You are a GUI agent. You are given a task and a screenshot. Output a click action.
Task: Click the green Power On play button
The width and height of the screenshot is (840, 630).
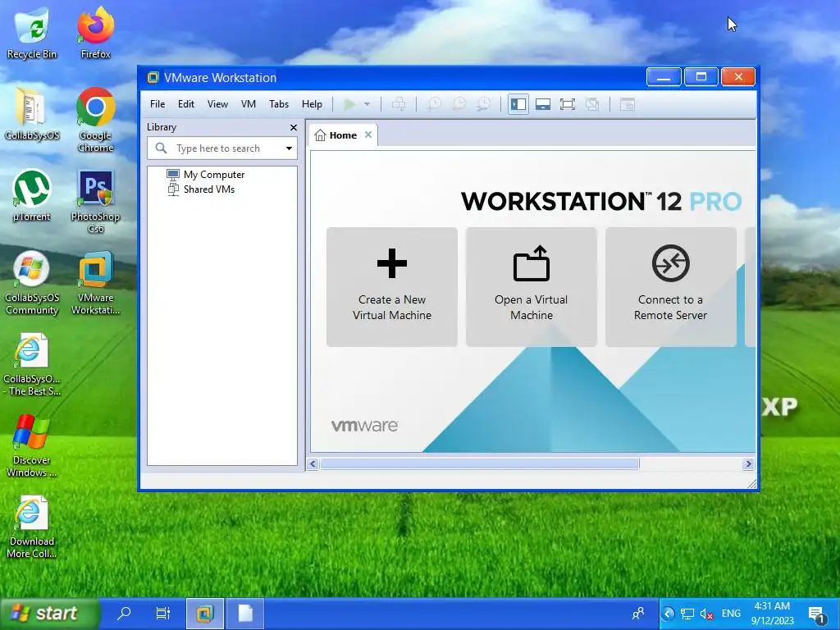349,104
